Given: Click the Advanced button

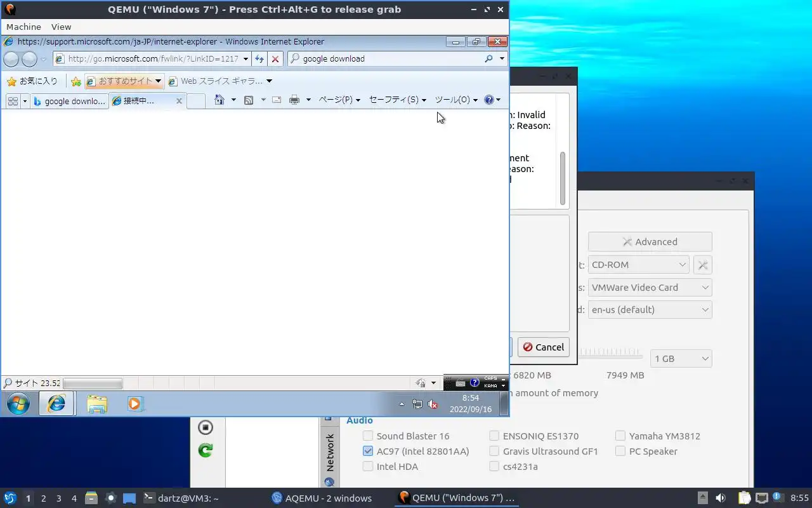Looking at the screenshot, I should coord(650,242).
